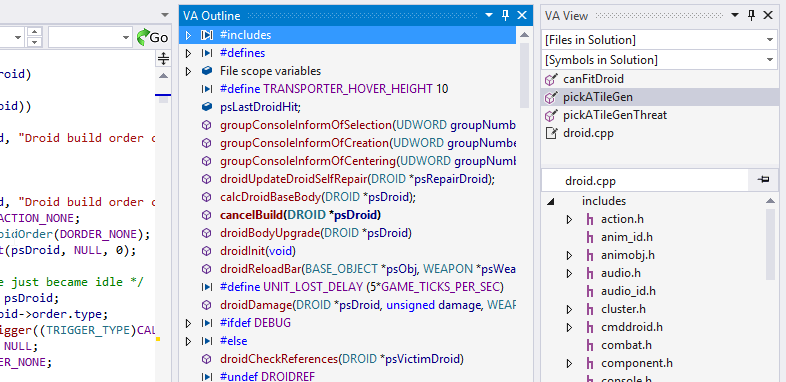The width and height of the screenshot is (786, 382).
Task: Select droid.cpp file entry in list
Action: [x=588, y=133]
